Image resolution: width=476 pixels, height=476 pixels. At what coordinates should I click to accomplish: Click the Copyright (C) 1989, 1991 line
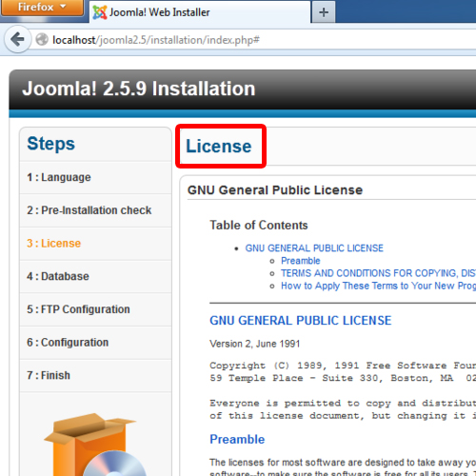[x=343, y=366]
